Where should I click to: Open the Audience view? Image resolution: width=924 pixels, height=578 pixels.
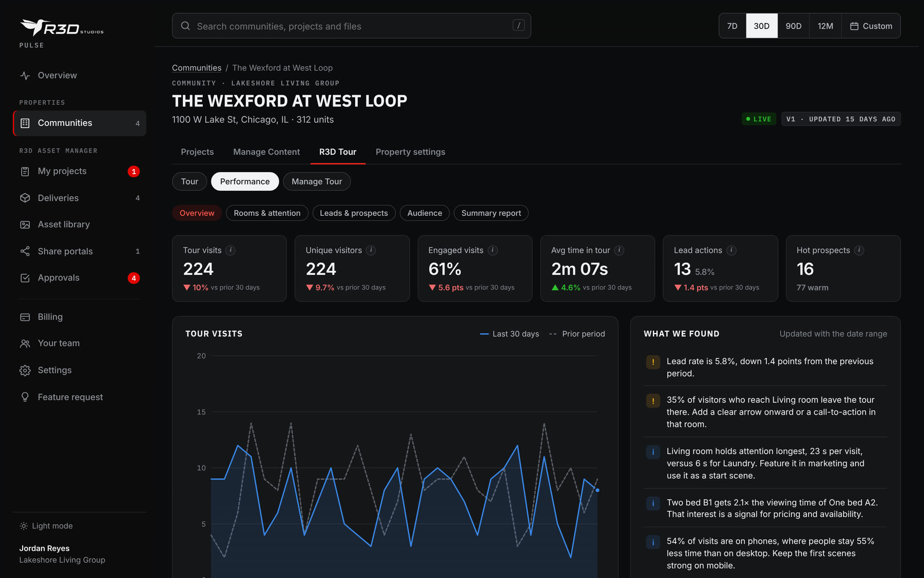tap(425, 213)
